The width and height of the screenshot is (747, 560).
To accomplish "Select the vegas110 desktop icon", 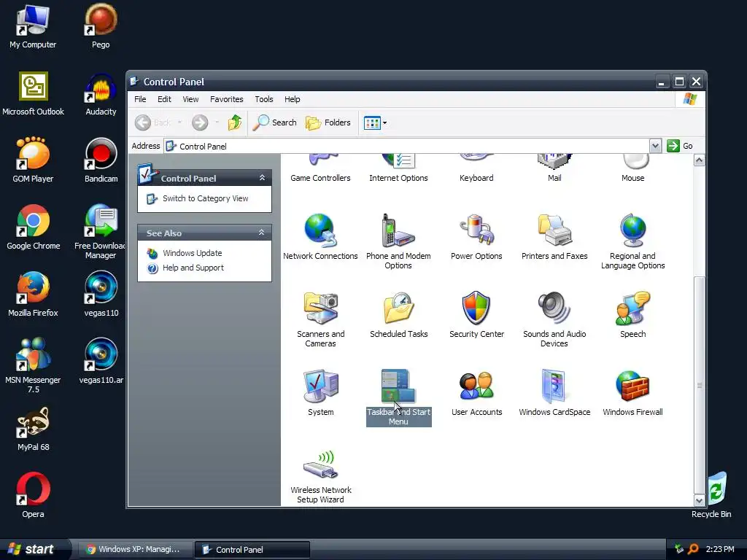I will click(101, 295).
